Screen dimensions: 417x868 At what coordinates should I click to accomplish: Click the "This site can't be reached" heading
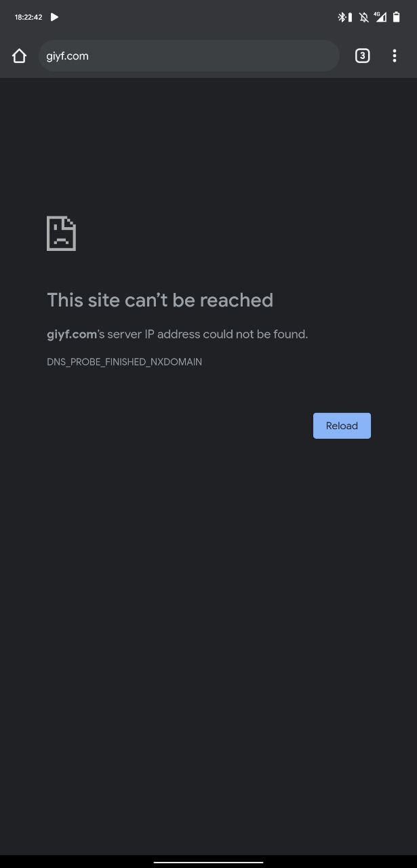[160, 300]
